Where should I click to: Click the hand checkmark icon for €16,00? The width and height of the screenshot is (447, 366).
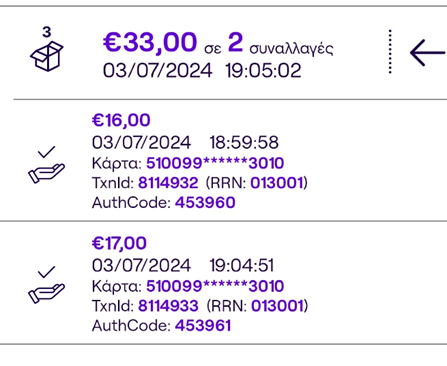click(x=46, y=165)
